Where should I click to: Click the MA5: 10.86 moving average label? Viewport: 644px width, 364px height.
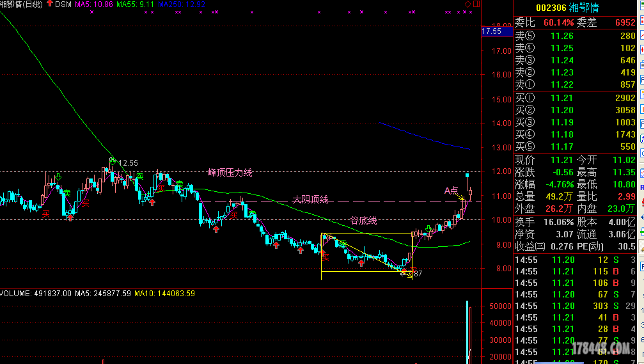coord(93,4)
